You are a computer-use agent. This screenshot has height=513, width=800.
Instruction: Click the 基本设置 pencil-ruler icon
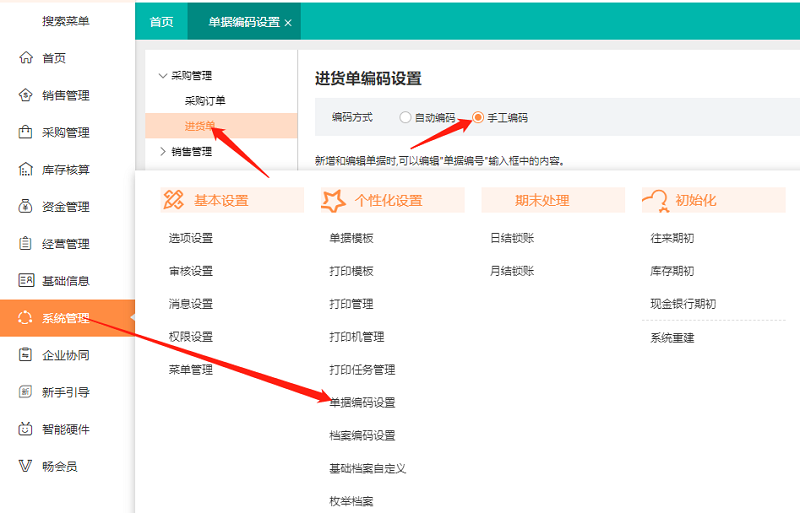(x=173, y=200)
